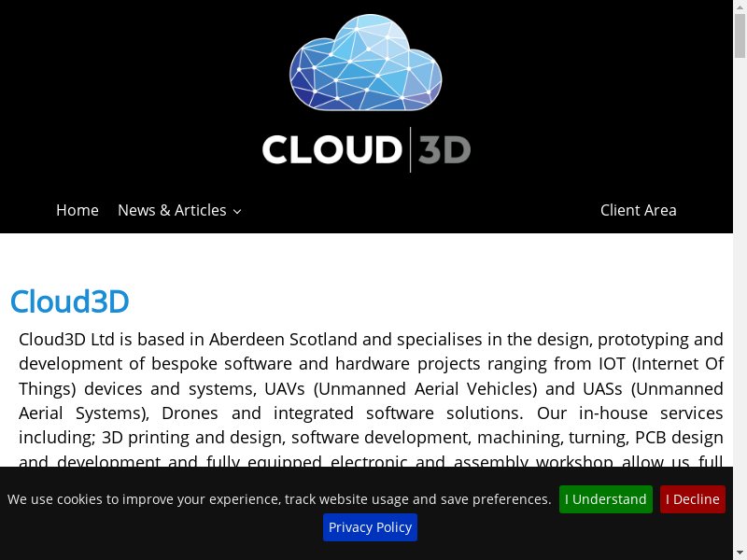
Task: Go to the Client Area link
Action: click(638, 210)
